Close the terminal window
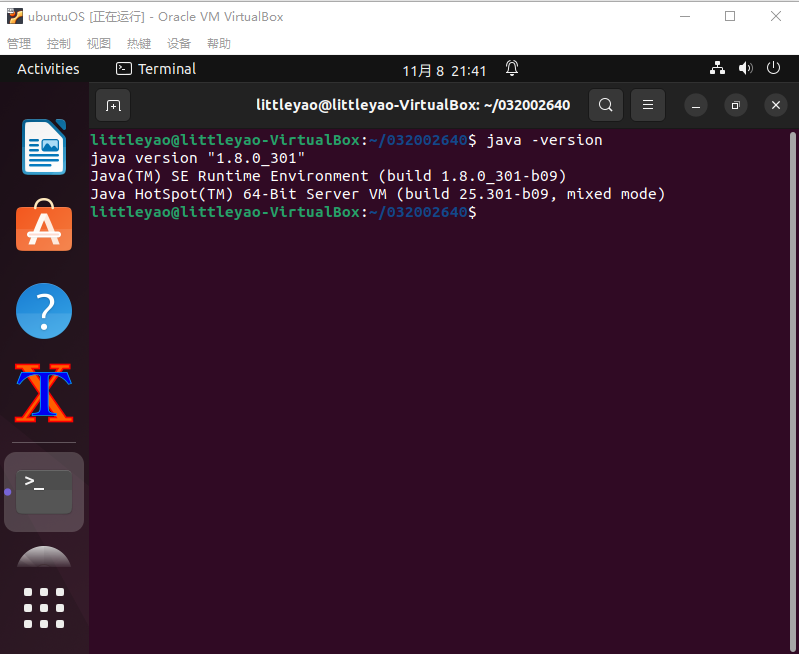This screenshot has height=654, width=799. [776, 106]
